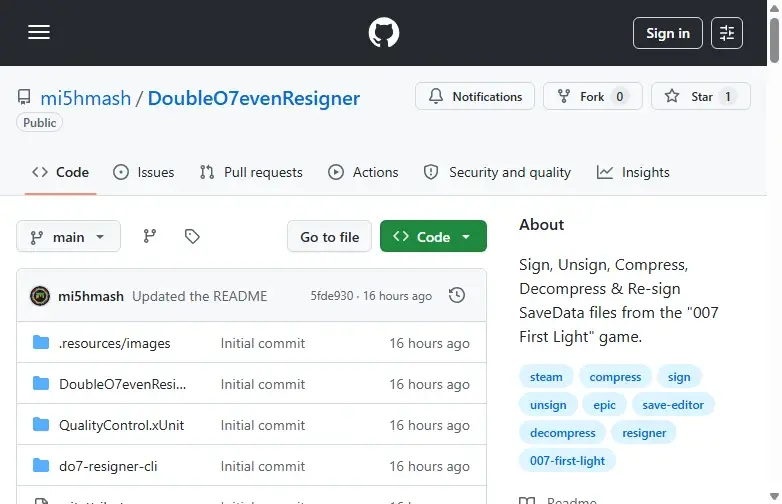The width and height of the screenshot is (782, 504).
Task: Click the do7-resigner-cli folder icon
Action: tap(41, 465)
